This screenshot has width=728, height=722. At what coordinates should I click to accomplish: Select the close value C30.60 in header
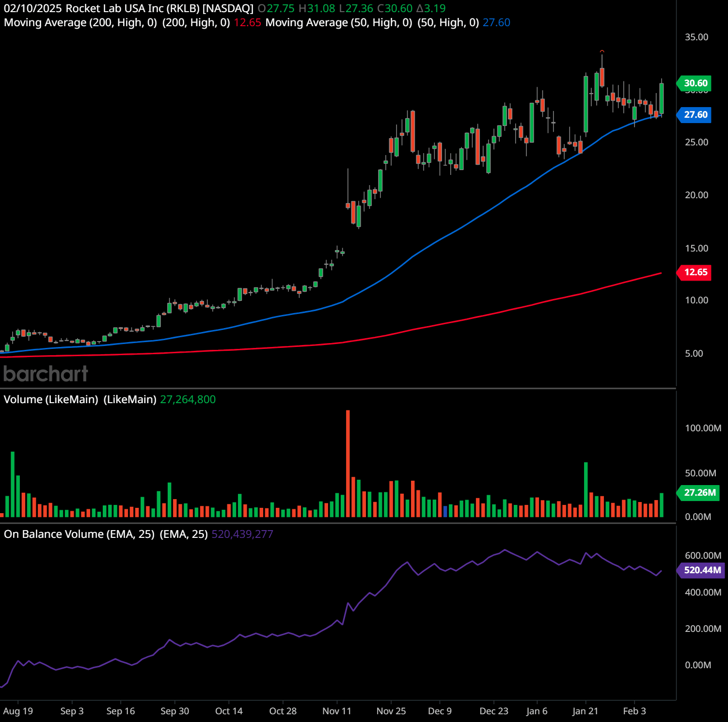coord(395,8)
